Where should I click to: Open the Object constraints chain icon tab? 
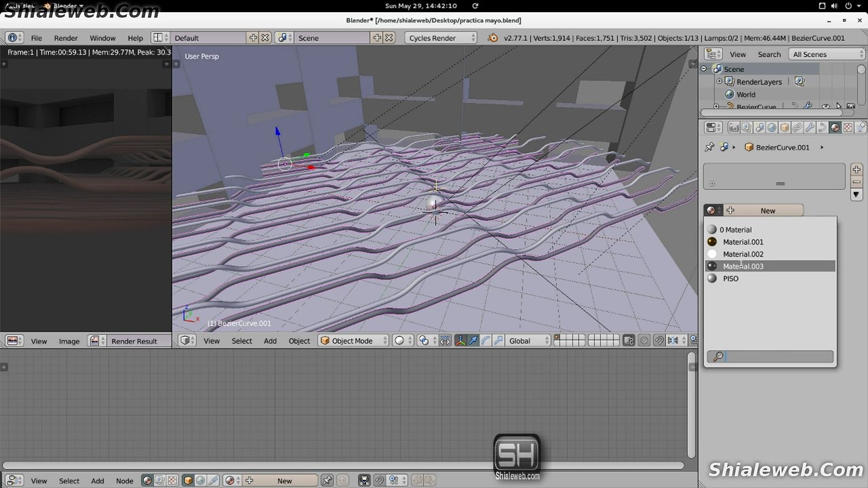pyautogui.click(x=797, y=127)
